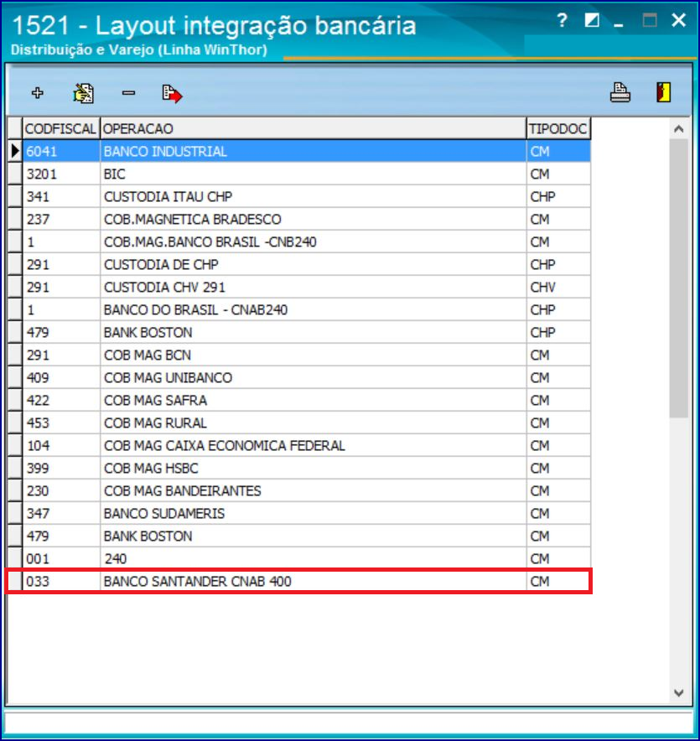The height and width of the screenshot is (741, 700).
Task: Click the CHP cell in CUSTODIA ITAU CHP row
Action: point(558,197)
